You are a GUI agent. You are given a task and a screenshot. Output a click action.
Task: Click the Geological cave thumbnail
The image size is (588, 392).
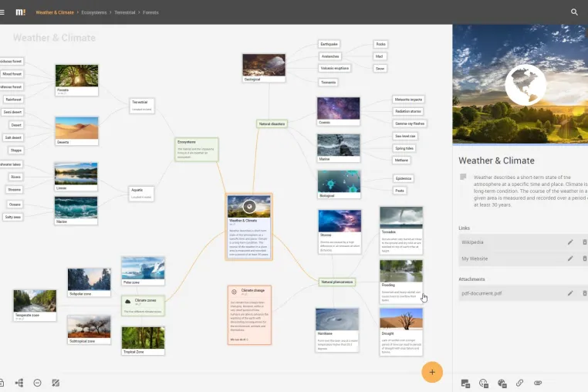point(264,65)
